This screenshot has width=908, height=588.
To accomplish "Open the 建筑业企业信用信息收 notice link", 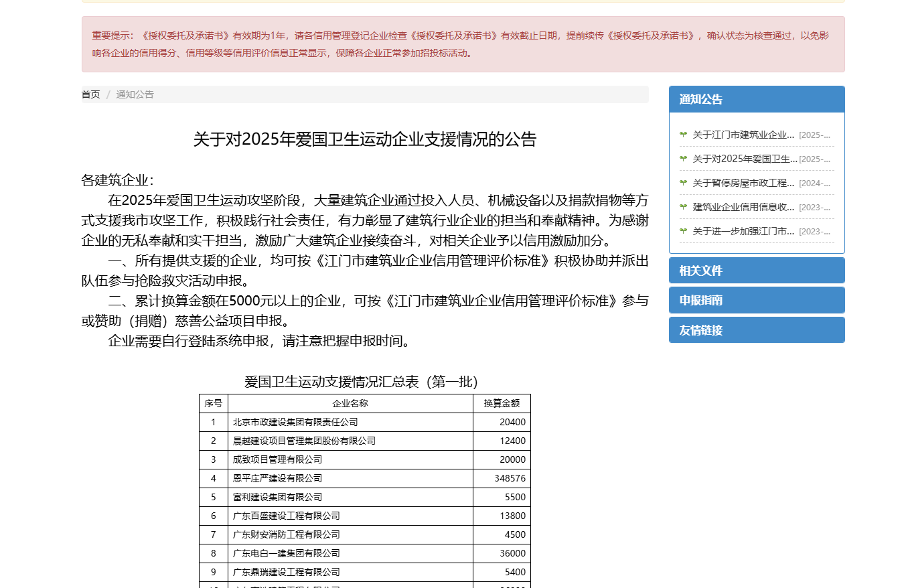I will click(x=743, y=207).
